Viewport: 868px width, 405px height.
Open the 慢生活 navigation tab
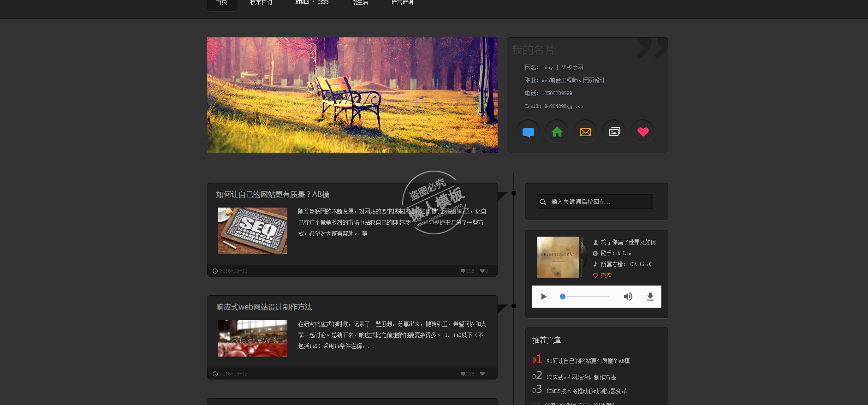(x=360, y=3)
